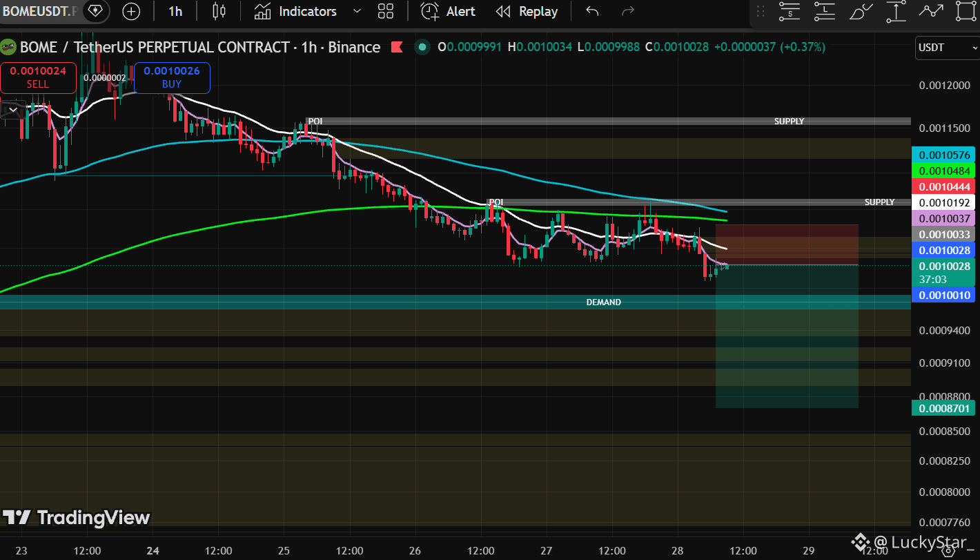Collapse the legend with the chevron arrow
The height and width of the screenshot is (560, 980).
coord(13,109)
